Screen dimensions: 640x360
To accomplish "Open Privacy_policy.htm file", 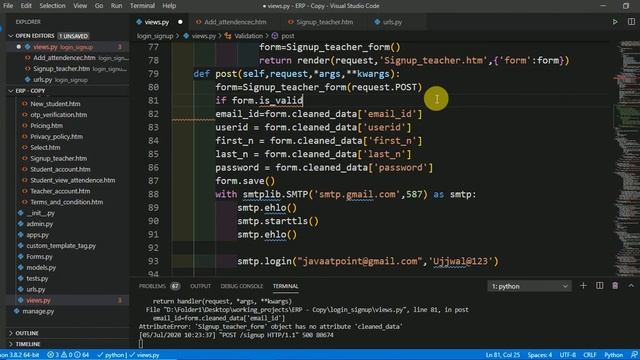I will pyautogui.click(x=56, y=137).
